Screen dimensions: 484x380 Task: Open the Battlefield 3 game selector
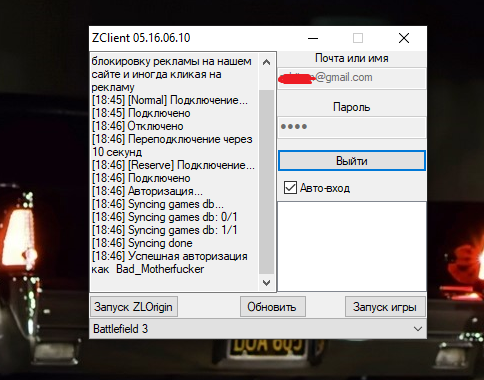coord(258,329)
